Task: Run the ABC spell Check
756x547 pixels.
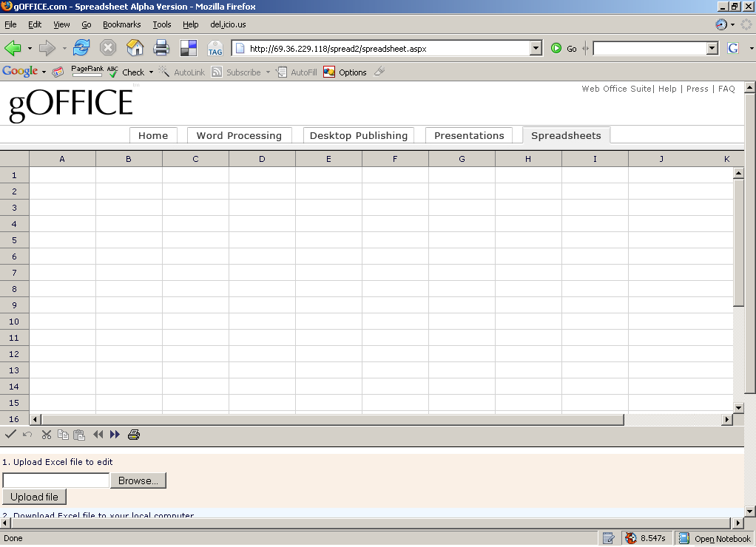Action: (x=126, y=72)
